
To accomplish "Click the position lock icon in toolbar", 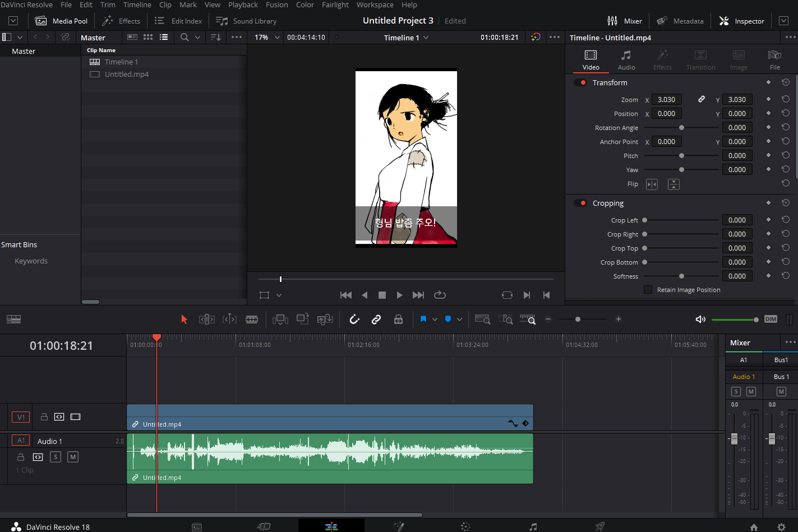I will pyautogui.click(x=398, y=319).
